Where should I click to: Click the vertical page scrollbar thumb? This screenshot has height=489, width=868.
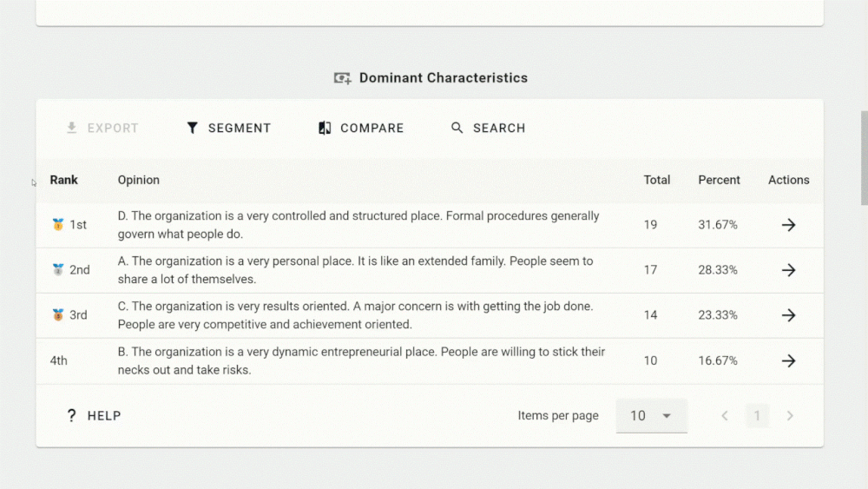[864, 156]
